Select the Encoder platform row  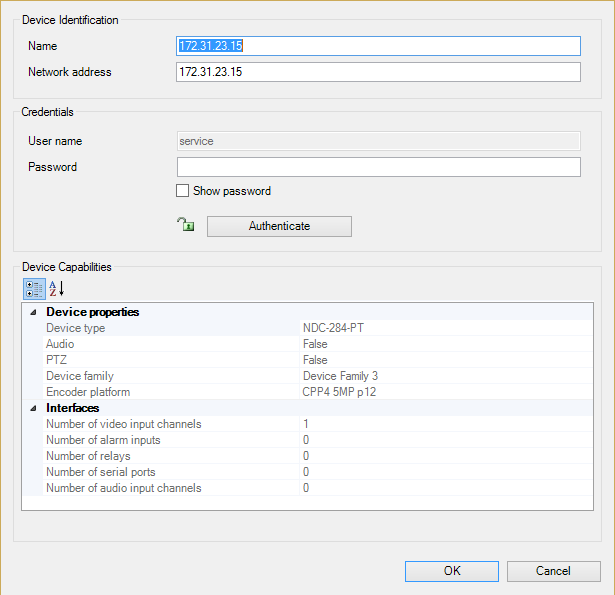(x=318, y=392)
